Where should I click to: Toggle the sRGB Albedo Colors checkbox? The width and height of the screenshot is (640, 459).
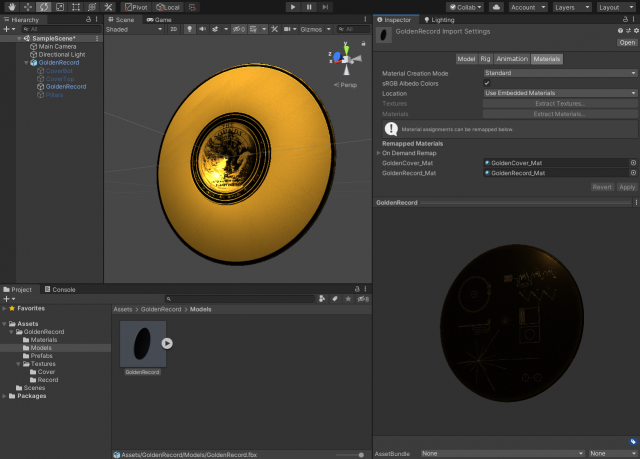click(486, 83)
